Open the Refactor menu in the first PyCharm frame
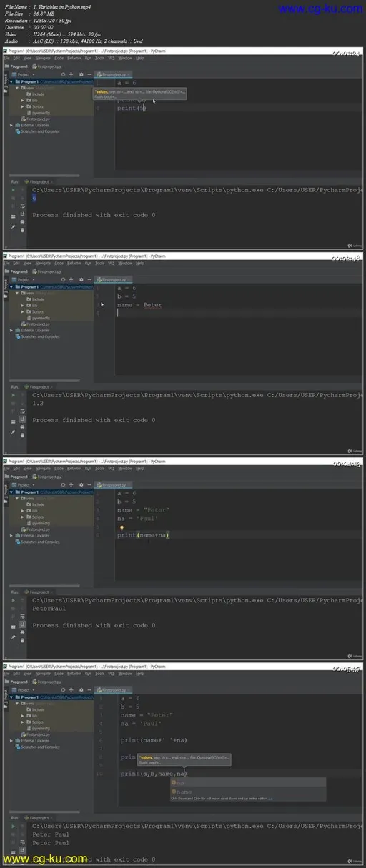The height and width of the screenshot is (868, 366). [x=74, y=57]
